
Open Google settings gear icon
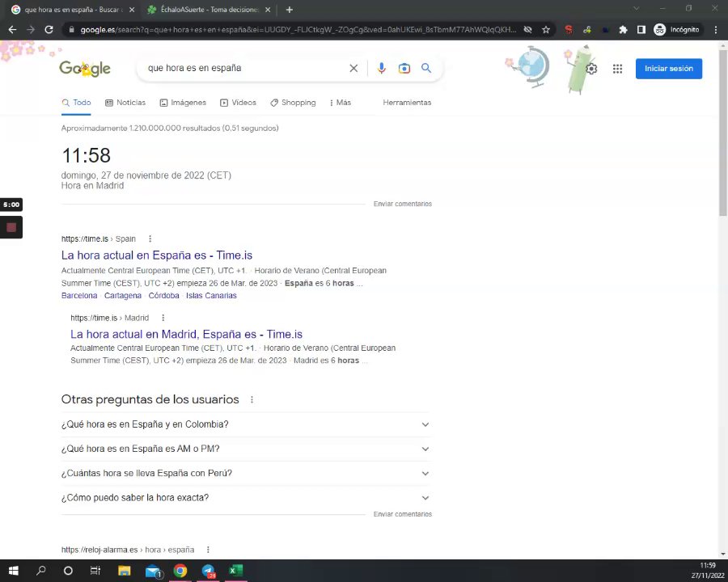coord(591,70)
